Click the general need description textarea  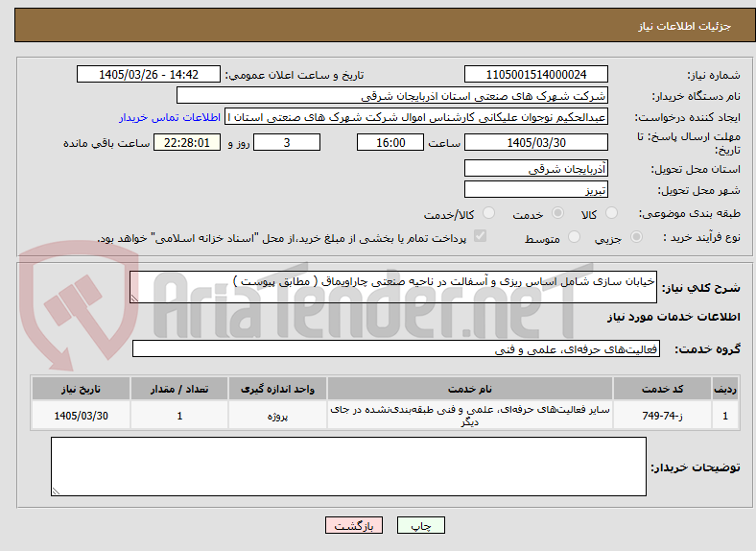point(393,287)
